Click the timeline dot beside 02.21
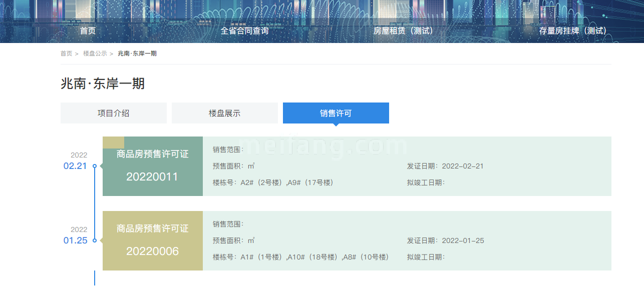 click(x=95, y=166)
